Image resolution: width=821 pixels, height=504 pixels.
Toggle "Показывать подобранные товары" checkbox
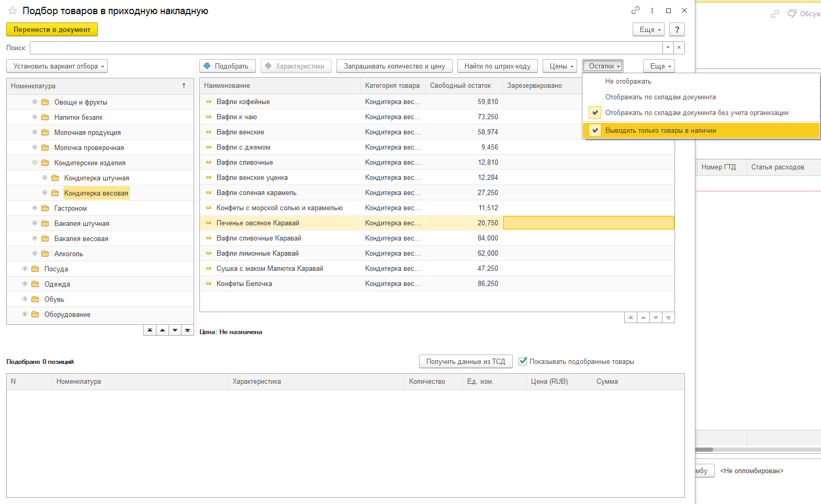coord(523,361)
